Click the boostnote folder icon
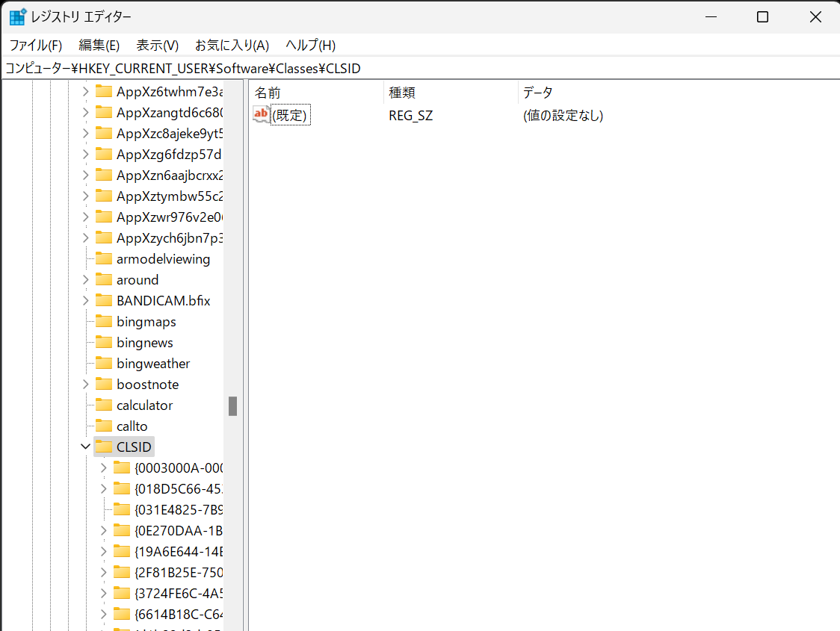The height and width of the screenshot is (631, 840). pyautogui.click(x=103, y=384)
